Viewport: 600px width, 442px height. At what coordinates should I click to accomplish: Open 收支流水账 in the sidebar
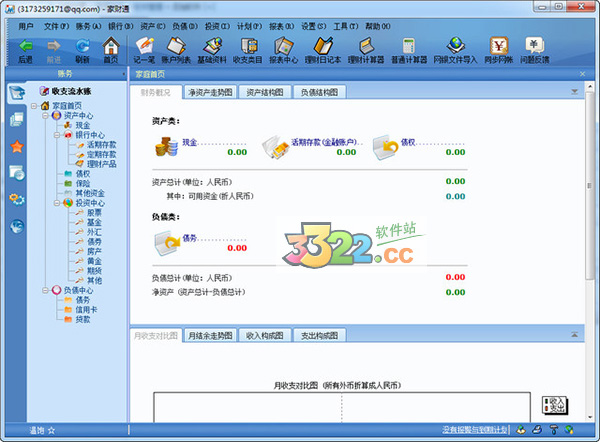[x=71, y=91]
